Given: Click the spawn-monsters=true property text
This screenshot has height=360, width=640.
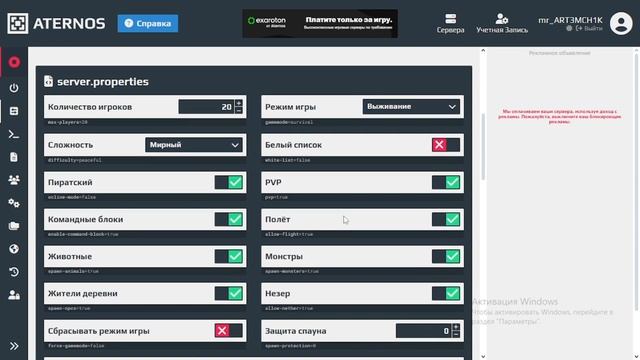Looking at the screenshot, I should click(292, 271).
